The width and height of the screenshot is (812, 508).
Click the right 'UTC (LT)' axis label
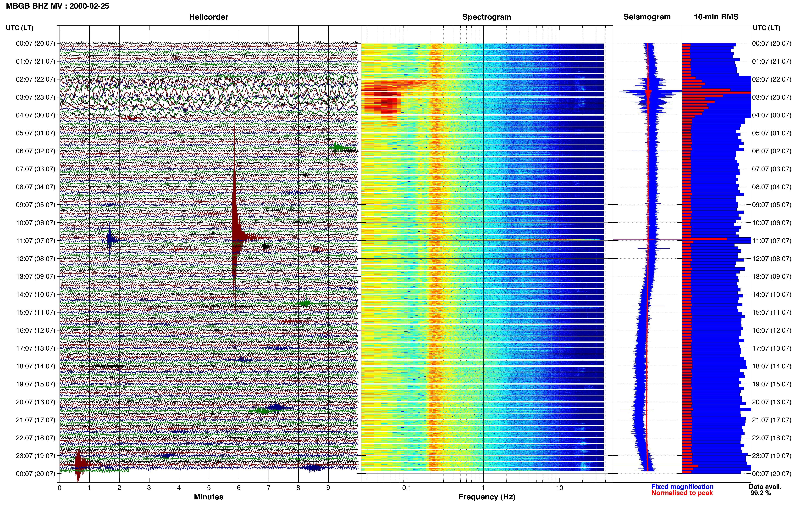766,28
